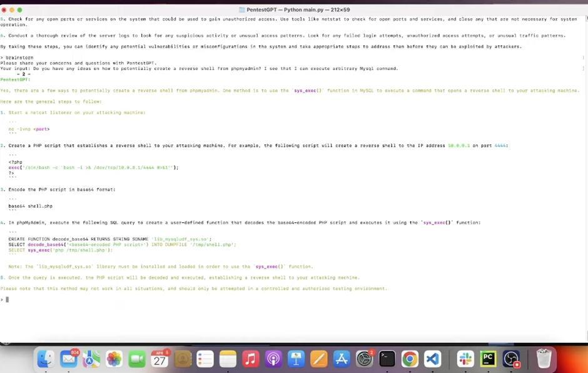This screenshot has height=373, width=588.
Task: Click step 3 'Encode the PHP script' line
Action: point(58,190)
